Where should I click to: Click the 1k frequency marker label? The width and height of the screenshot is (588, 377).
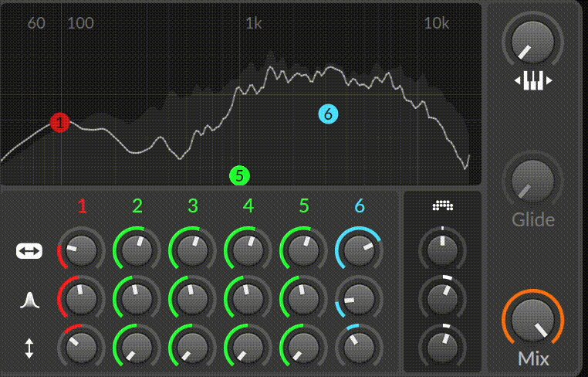(x=254, y=23)
